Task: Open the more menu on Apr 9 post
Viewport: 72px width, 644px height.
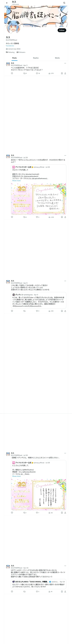Action: [x=65, y=281]
